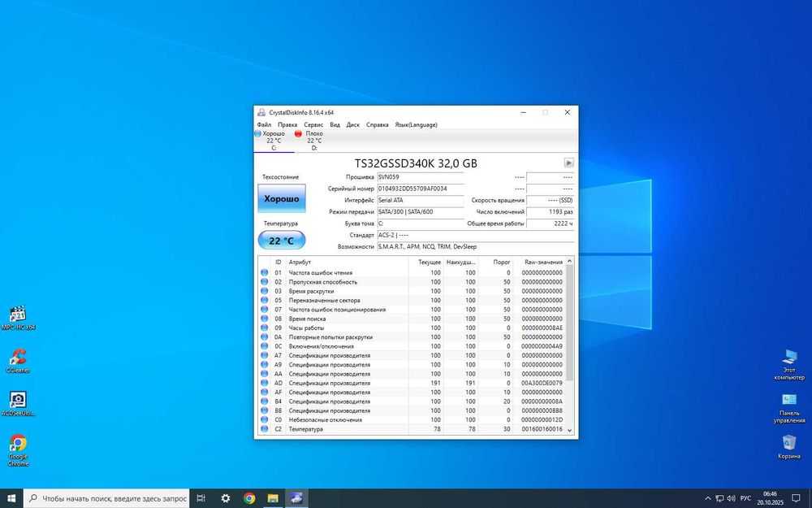Open CCleaner desktop icon

(x=18, y=361)
